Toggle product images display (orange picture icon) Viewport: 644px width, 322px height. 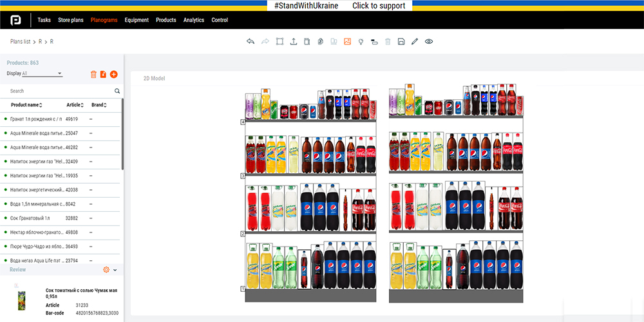(x=347, y=41)
